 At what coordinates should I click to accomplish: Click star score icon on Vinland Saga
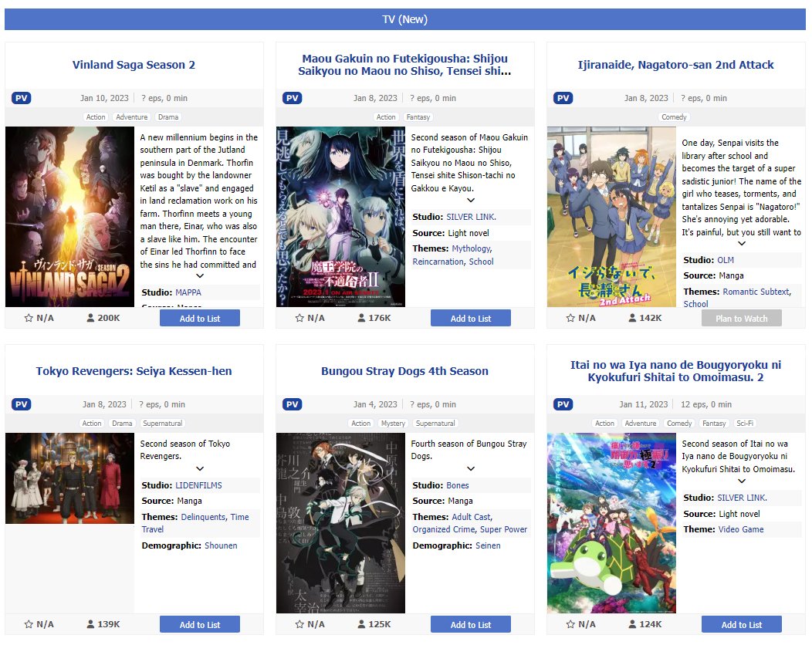(29, 318)
